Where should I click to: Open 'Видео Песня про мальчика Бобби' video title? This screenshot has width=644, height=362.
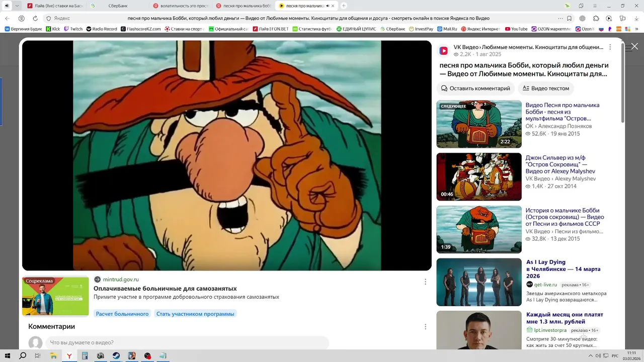pyautogui.click(x=562, y=112)
